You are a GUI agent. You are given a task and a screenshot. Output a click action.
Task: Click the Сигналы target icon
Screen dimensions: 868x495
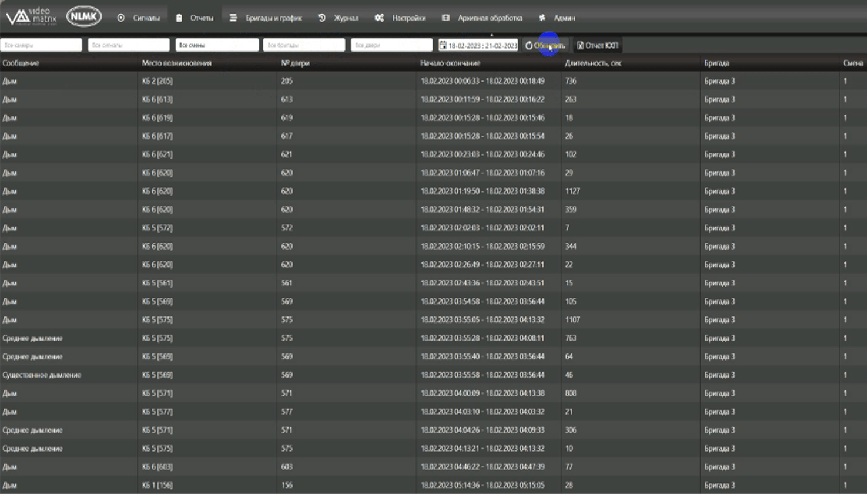121,18
